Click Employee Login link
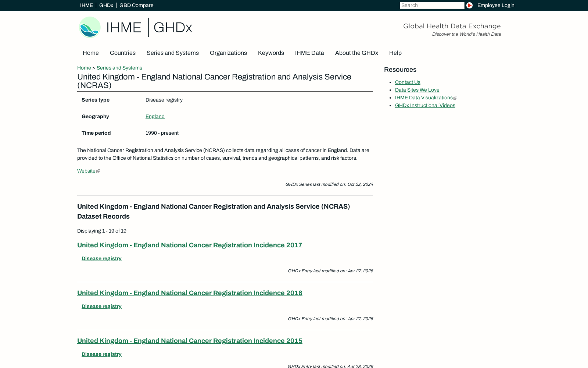588x368 pixels. (496, 5)
